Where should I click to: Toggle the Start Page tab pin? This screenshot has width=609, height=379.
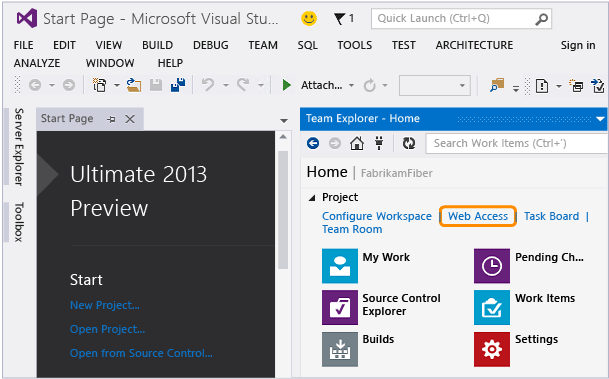click(x=111, y=119)
